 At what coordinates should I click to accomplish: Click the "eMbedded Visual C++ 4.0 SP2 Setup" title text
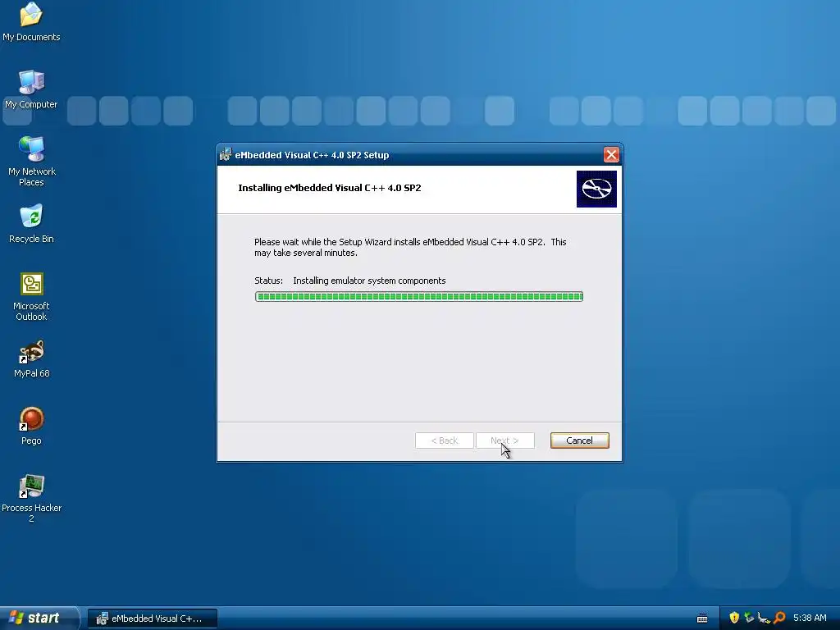coord(312,155)
